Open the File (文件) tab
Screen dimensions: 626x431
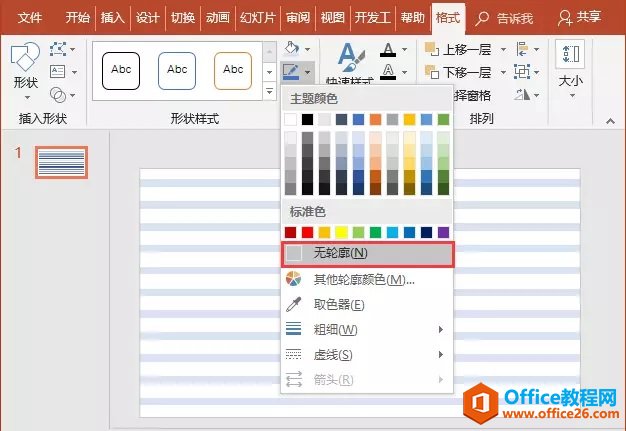pos(31,18)
